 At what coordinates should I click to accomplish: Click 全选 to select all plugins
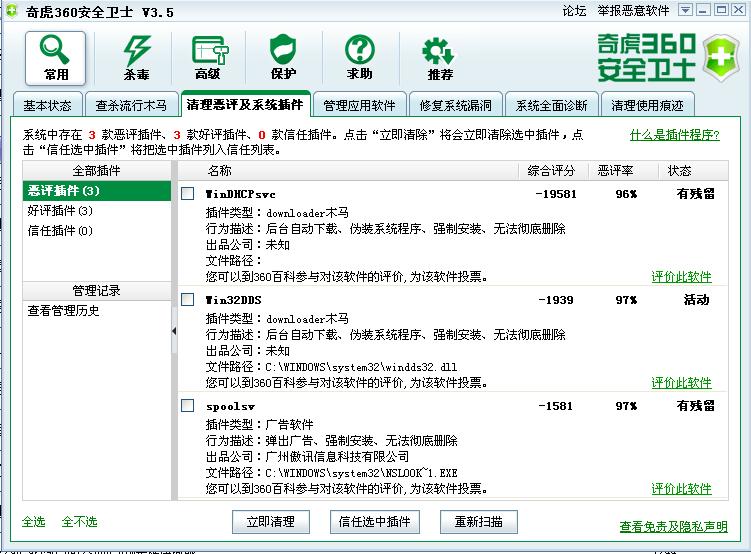click(34, 521)
